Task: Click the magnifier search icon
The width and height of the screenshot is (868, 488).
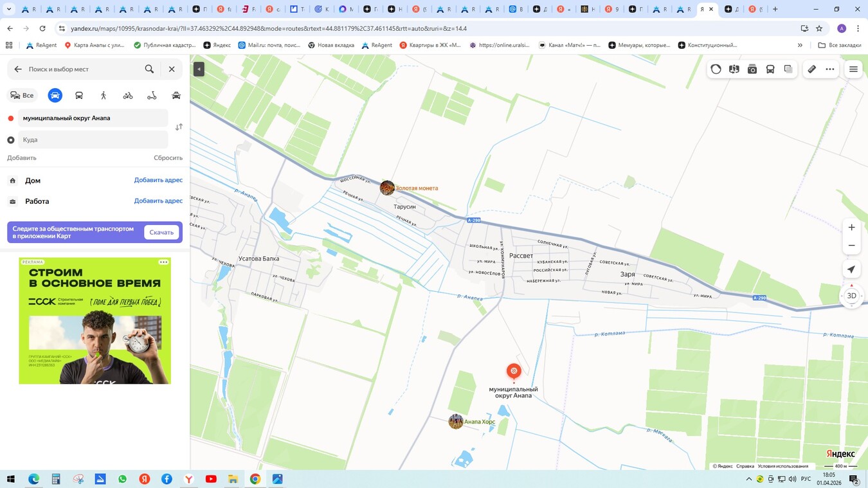Action: click(149, 69)
